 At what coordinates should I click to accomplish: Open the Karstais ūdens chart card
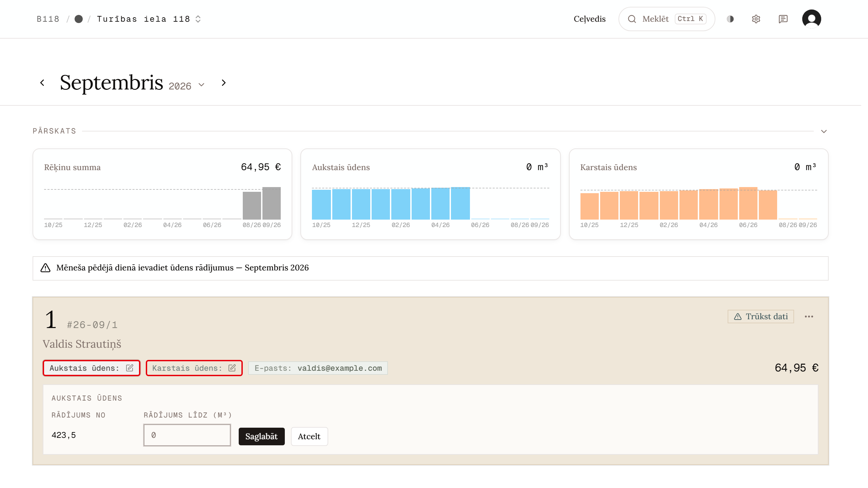point(699,194)
